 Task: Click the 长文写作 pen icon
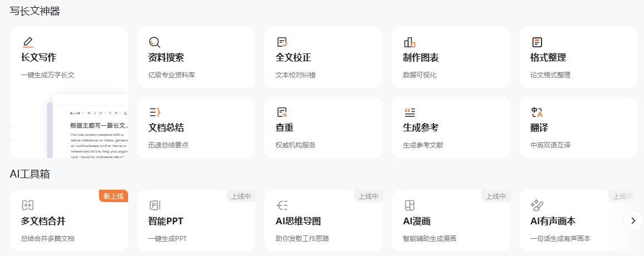tap(28, 42)
